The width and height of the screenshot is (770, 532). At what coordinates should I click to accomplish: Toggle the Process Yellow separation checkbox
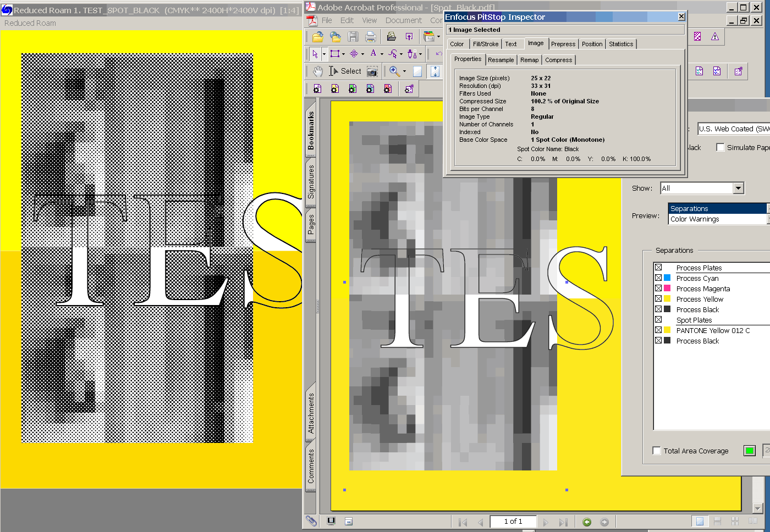[658, 299]
